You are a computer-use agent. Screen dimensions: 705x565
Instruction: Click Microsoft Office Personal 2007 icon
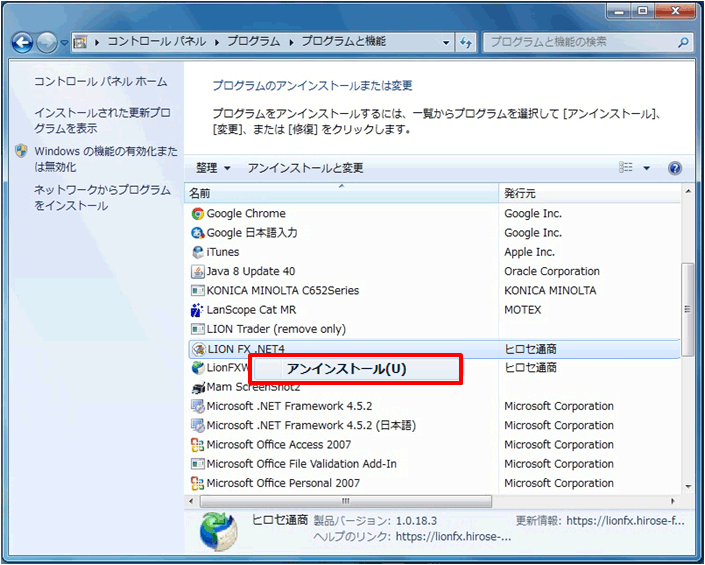coord(197,484)
